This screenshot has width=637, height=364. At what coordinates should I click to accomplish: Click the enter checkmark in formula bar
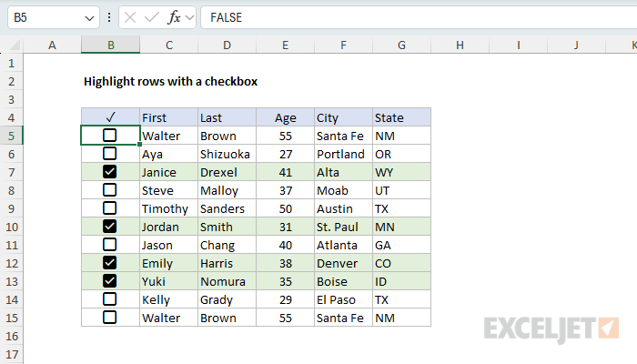152,17
